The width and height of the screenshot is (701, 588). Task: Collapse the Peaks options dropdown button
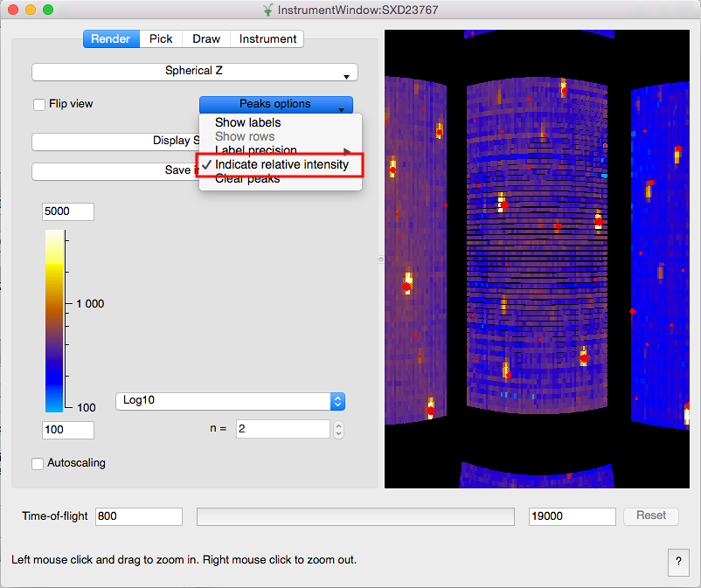(x=275, y=104)
